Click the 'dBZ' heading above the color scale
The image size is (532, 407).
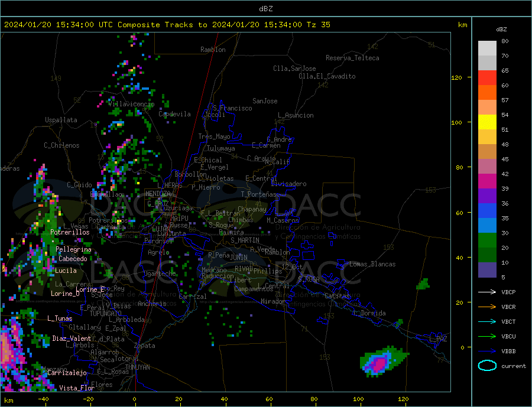pos(501,30)
